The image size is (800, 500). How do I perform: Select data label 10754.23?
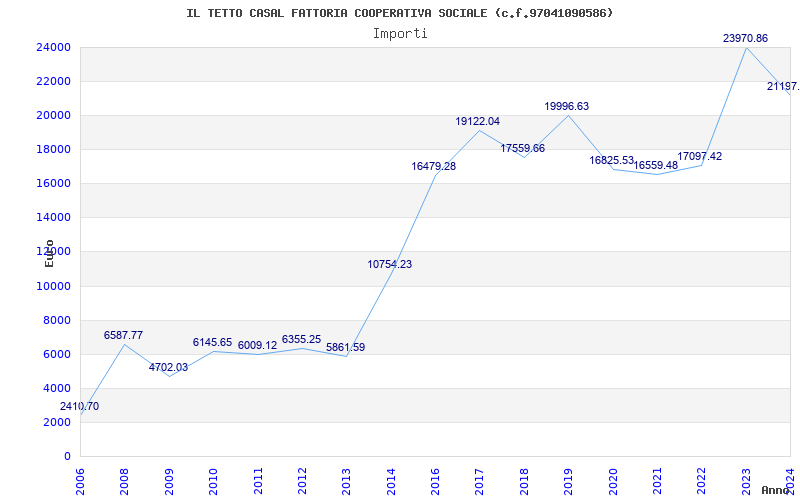[390, 264]
